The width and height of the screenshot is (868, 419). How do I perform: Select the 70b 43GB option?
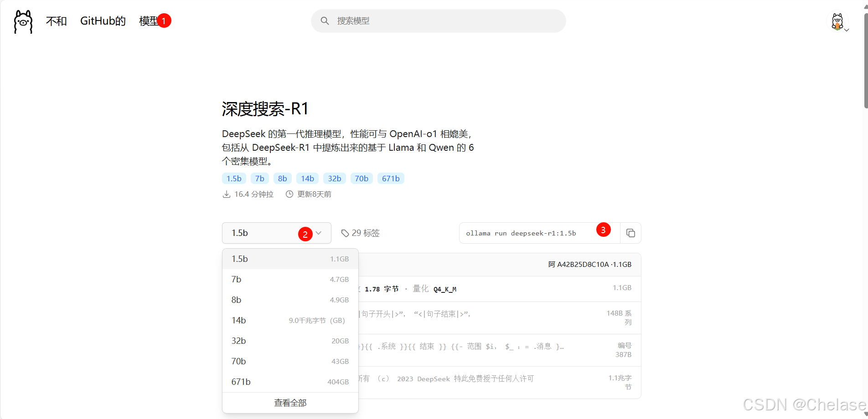click(290, 361)
